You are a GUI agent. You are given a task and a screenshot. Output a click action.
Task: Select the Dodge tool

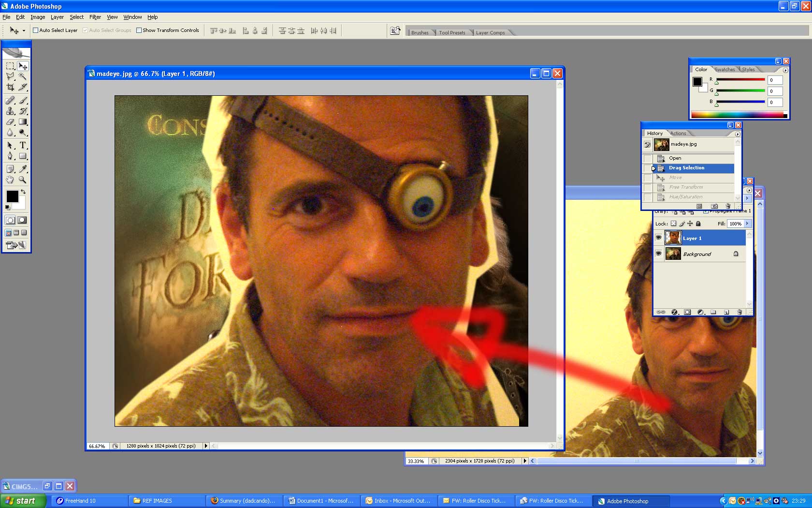23,133
